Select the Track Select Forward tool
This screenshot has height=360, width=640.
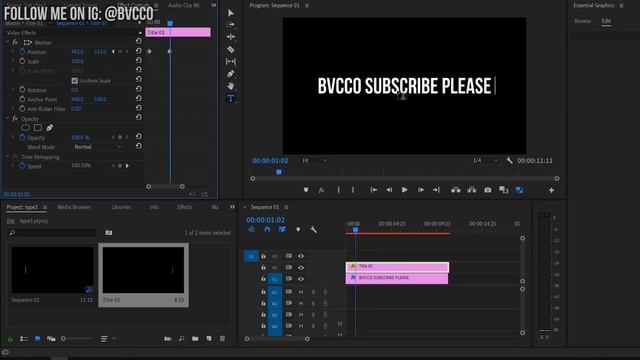pyautogui.click(x=231, y=25)
